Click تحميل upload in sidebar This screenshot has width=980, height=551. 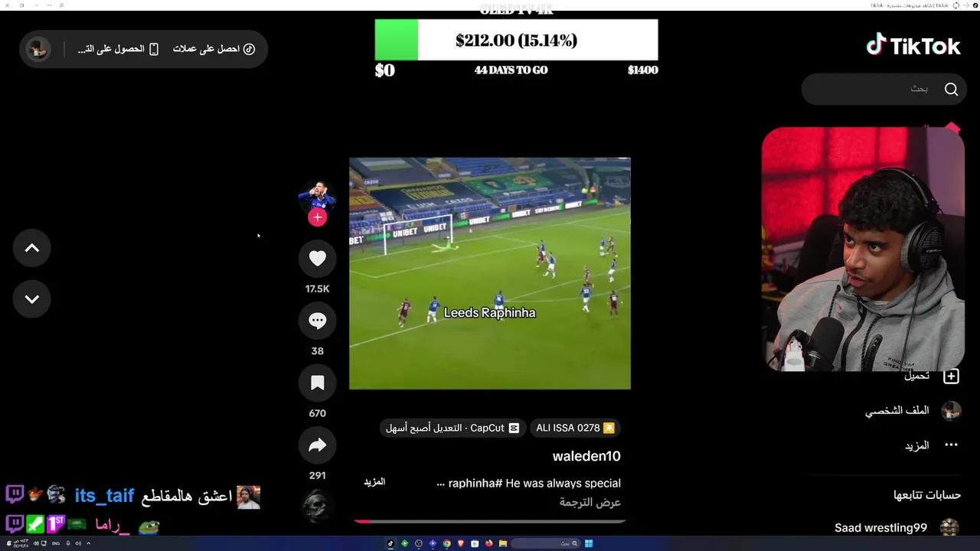click(x=916, y=376)
